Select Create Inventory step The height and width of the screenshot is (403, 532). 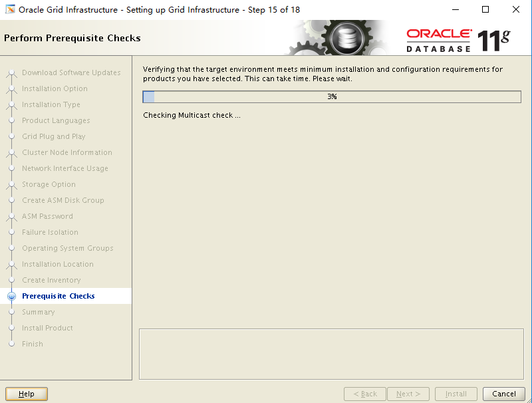pyautogui.click(x=51, y=280)
